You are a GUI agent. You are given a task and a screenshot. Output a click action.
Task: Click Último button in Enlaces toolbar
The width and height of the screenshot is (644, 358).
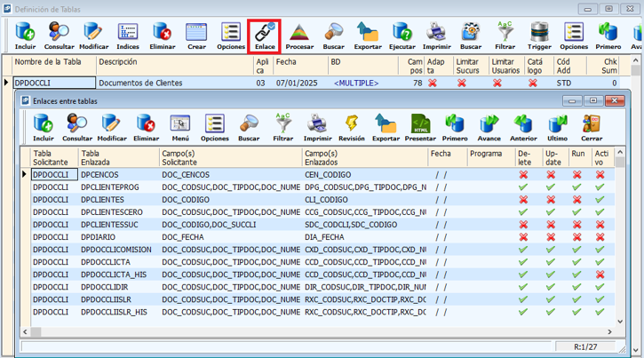tap(557, 127)
